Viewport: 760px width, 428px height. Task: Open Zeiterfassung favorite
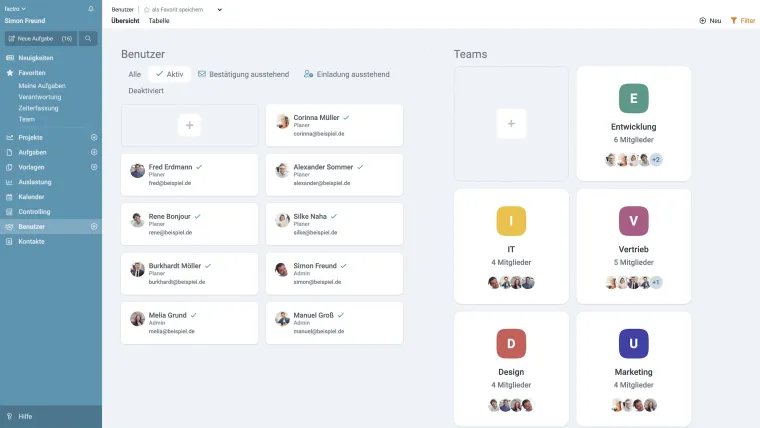tap(38, 108)
